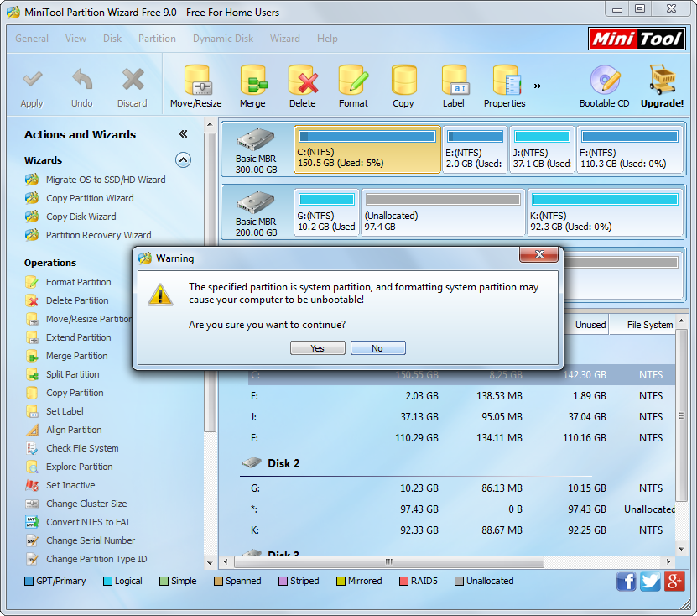Choose Set Inactive operation
Image resolution: width=697 pixels, height=616 pixels.
point(70,485)
